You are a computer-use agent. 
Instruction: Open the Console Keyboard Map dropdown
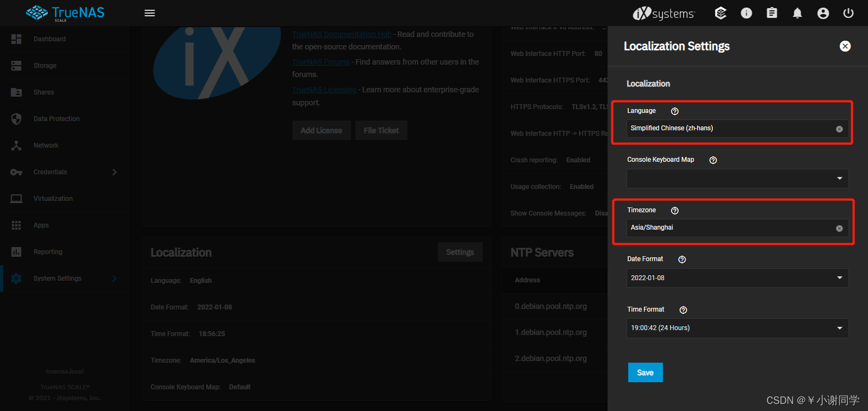(x=738, y=179)
